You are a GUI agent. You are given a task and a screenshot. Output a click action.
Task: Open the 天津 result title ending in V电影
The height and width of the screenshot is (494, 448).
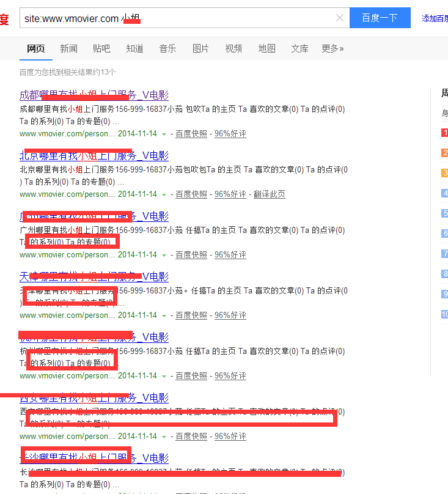[x=94, y=276]
